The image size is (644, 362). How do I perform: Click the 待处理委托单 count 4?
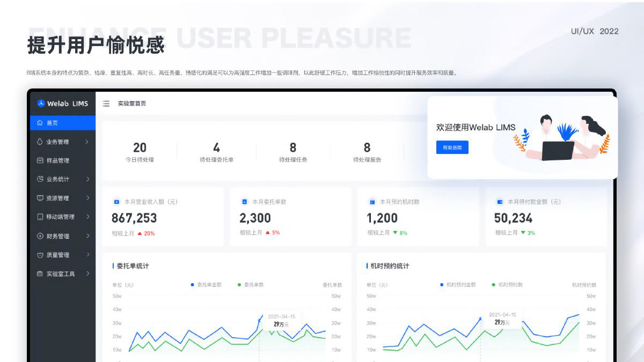216,147
